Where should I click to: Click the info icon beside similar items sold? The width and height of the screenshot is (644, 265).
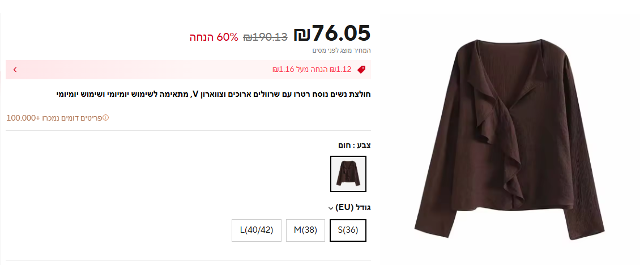click(x=105, y=118)
